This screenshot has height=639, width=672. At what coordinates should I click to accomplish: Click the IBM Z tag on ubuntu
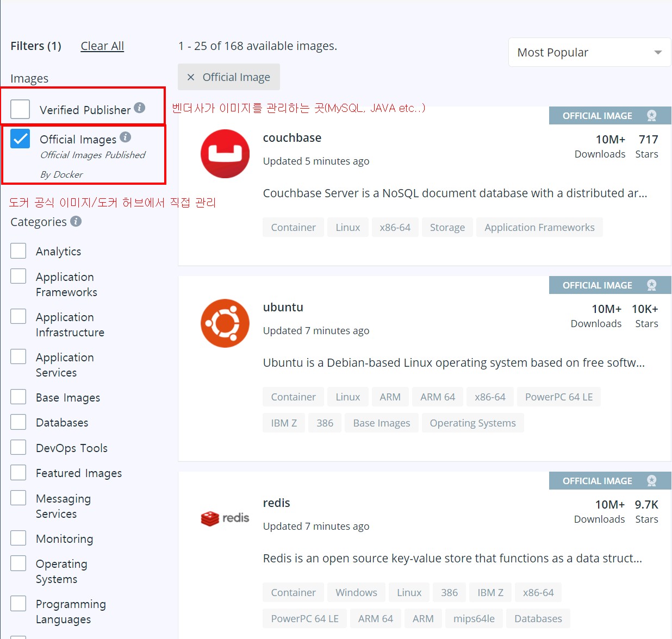tap(284, 423)
